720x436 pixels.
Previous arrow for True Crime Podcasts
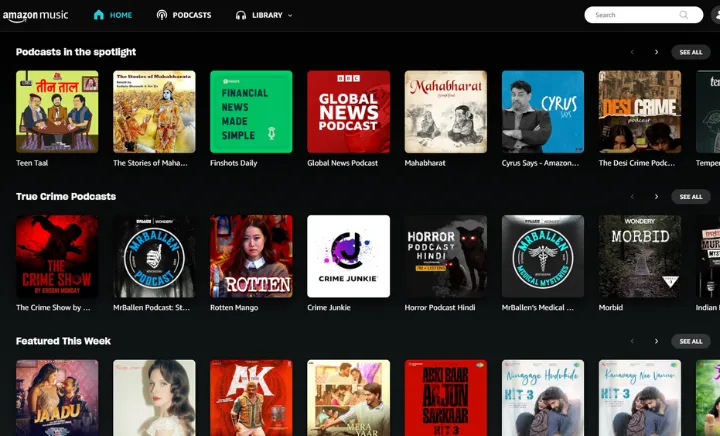pos(632,196)
